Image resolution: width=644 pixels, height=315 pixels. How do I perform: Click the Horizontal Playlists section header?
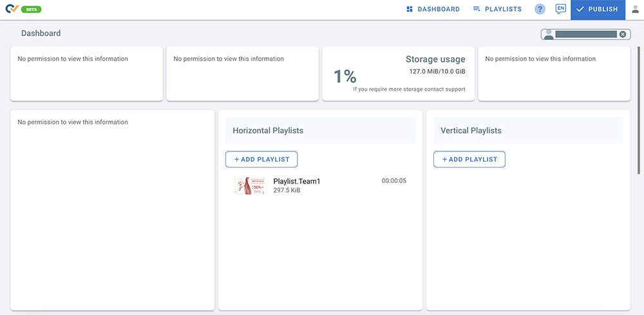coord(268,130)
